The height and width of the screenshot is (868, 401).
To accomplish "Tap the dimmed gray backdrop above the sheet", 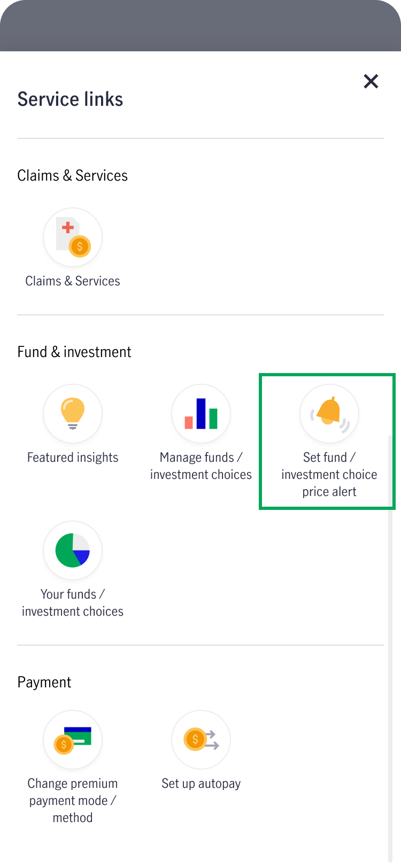I will coord(200,26).
